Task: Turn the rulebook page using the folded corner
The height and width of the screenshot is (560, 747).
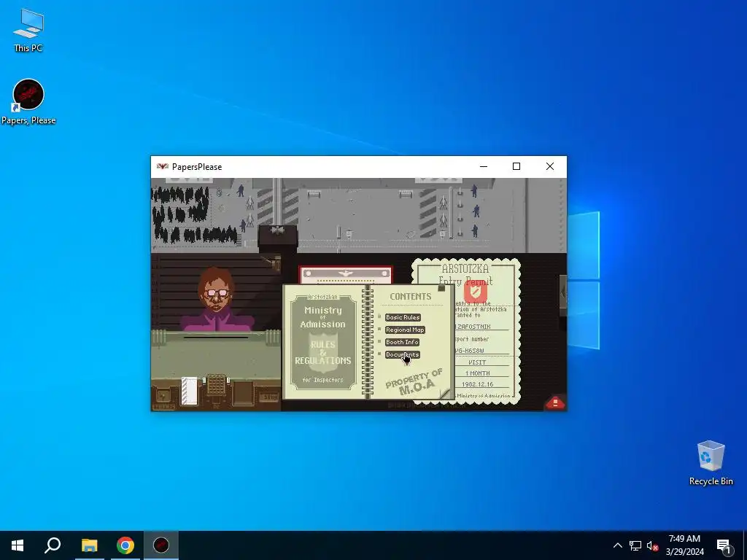Action: [444, 393]
